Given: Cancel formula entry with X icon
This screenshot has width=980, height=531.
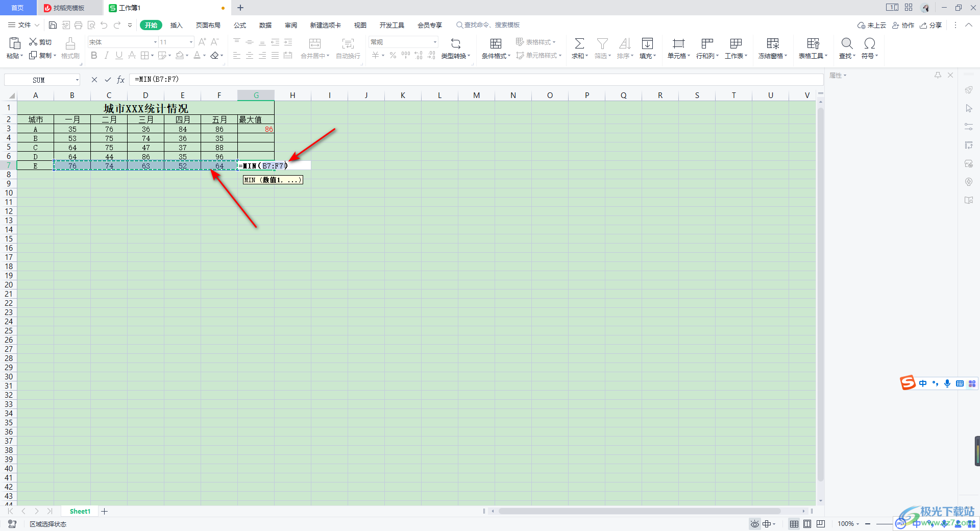Looking at the screenshot, I should point(94,80).
